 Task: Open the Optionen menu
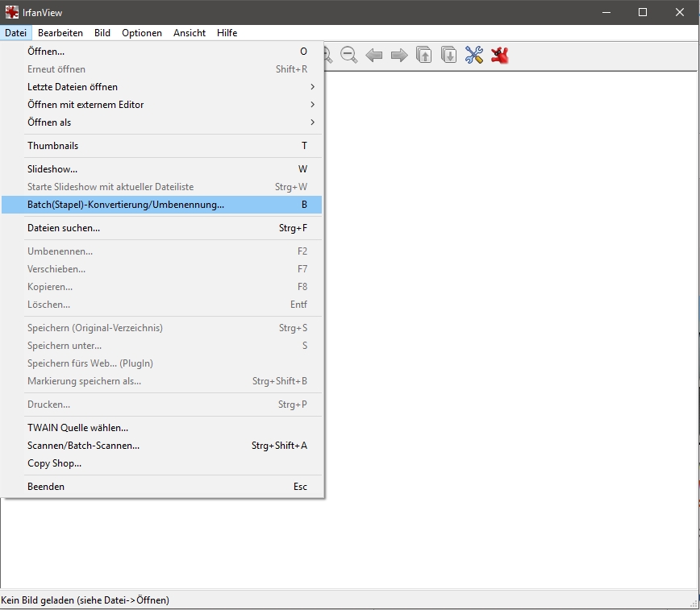click(141, 32)
